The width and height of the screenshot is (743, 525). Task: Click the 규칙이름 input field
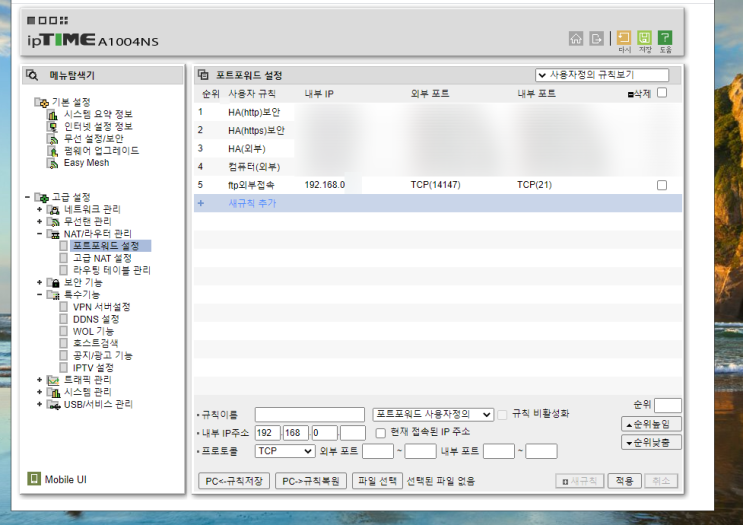[310, 415]
